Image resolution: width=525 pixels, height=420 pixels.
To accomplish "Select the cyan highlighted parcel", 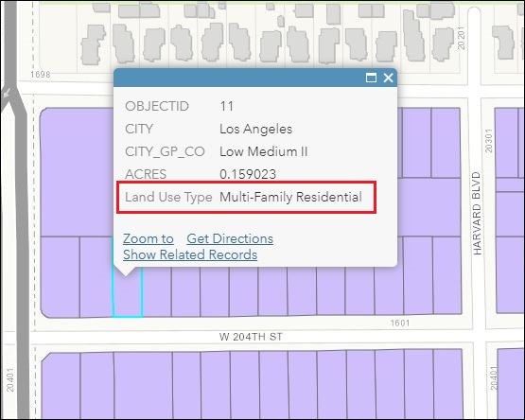I will (x=128, y=296).
